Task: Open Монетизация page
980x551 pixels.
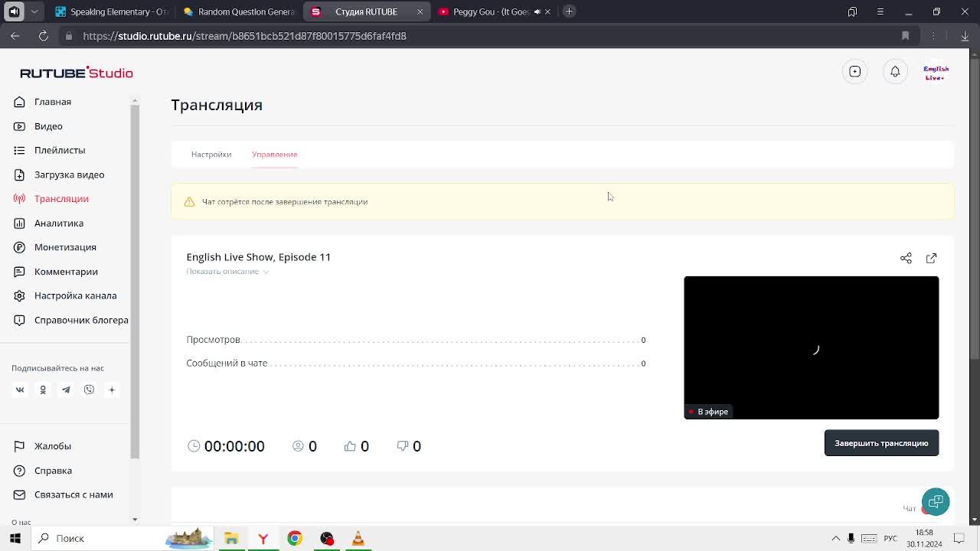Action: (x=65, y=247)
